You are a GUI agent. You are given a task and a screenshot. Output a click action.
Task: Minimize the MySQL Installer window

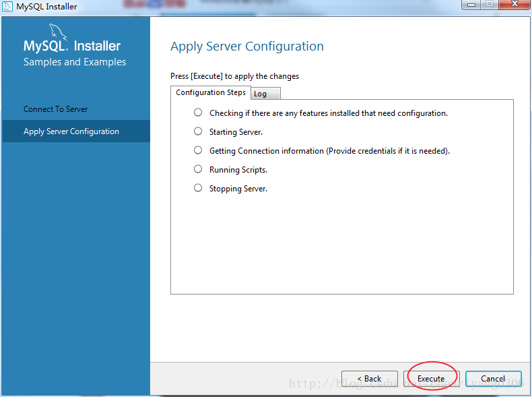point(471,5)
